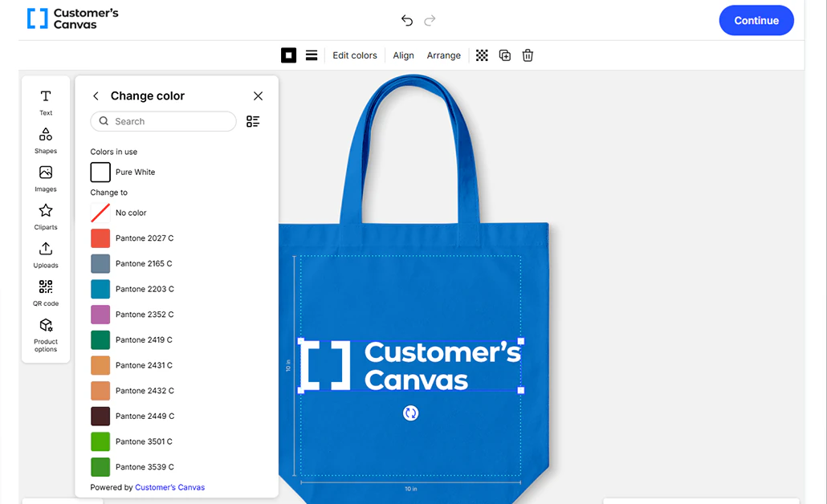
Task: Click the 'Change to' heading
Action: click(x=108, y=193)
